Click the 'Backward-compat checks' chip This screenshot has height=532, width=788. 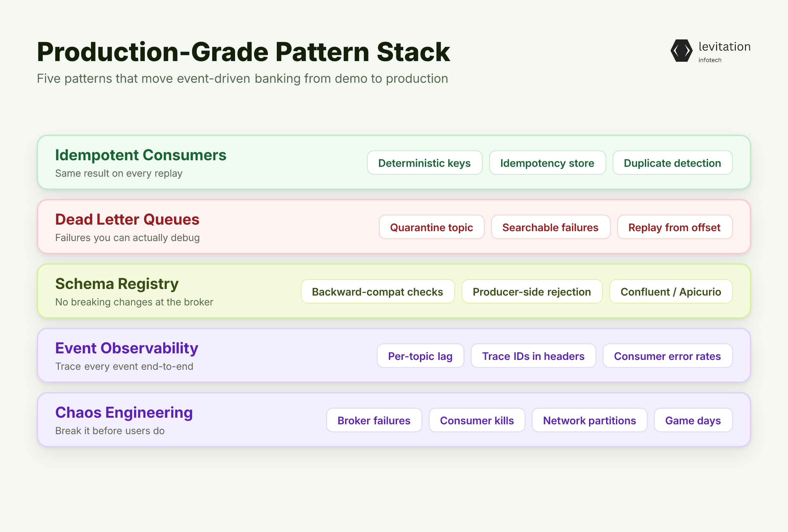tap(378, 292)
